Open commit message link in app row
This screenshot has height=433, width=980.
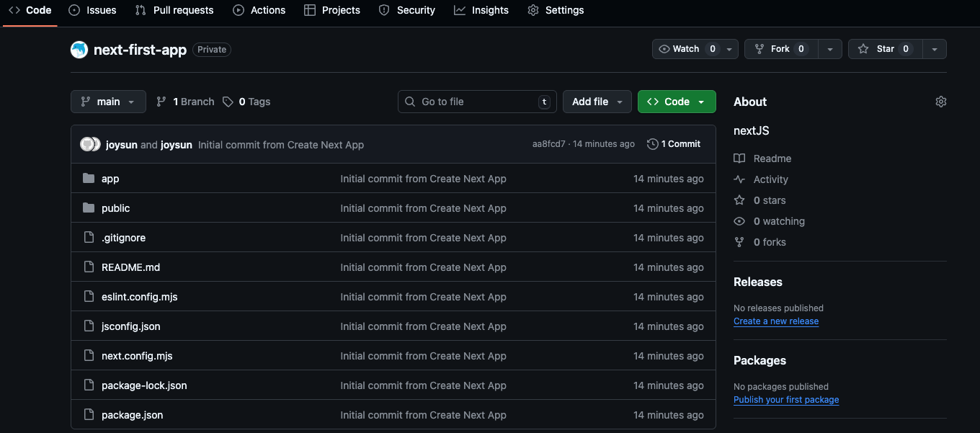click(424, 179)
